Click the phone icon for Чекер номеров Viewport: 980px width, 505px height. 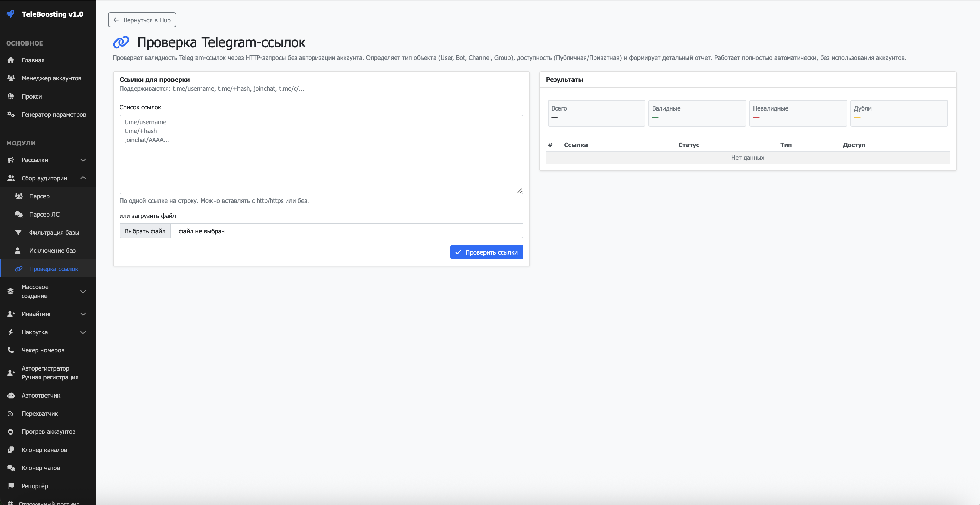click(11, 350)
